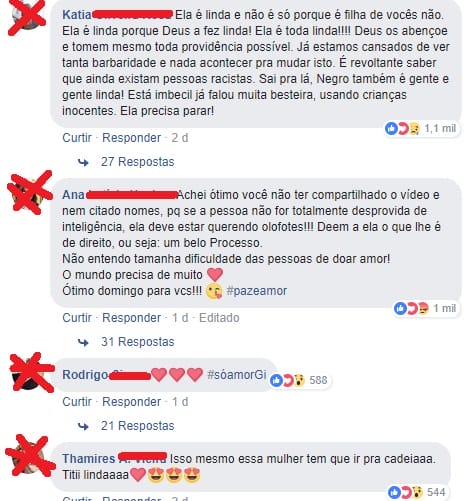
Task: View the 588 reactions on Rodrigo's comment
Action: click(299, 380)
